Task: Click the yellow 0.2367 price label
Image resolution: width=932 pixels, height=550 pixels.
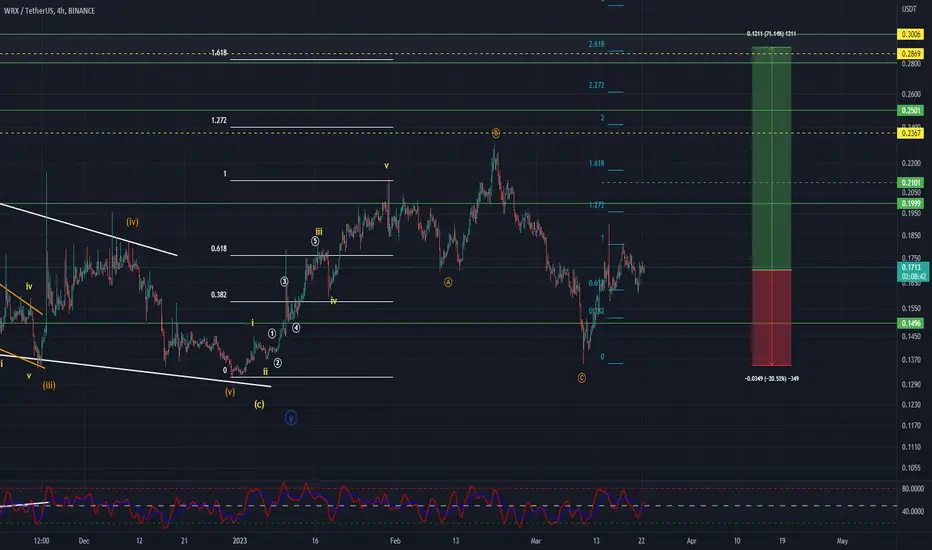Action: 911,133
